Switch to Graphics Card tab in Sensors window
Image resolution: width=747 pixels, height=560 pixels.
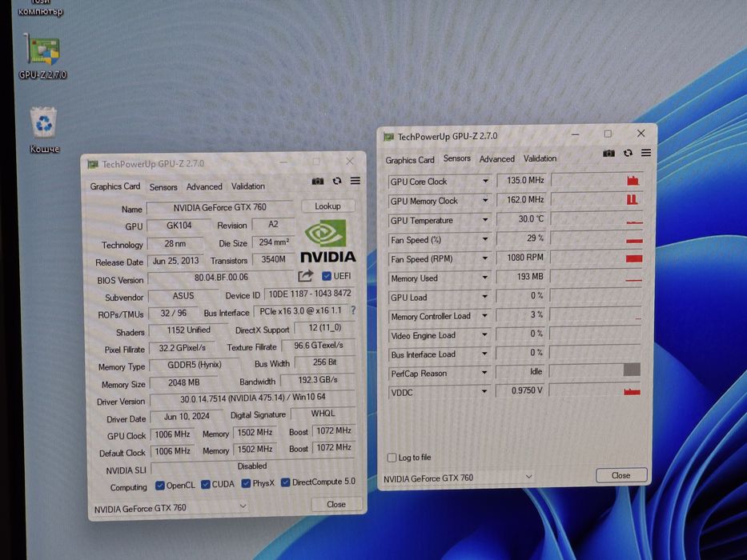(410, 160)
